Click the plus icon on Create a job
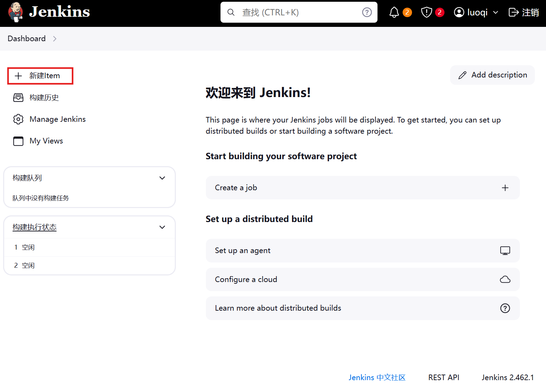This screenshot has width=546, height=392. tap(505, 188)
